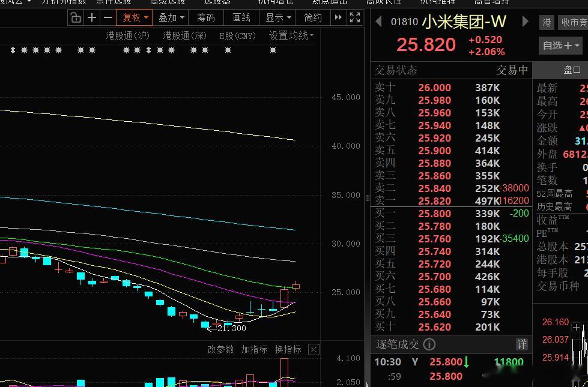The height and width of the screenshot is (387, 588).
Task: Click 改参数 to edit indicator parameters
Action: pyautogui.click(x=220, y=350)
